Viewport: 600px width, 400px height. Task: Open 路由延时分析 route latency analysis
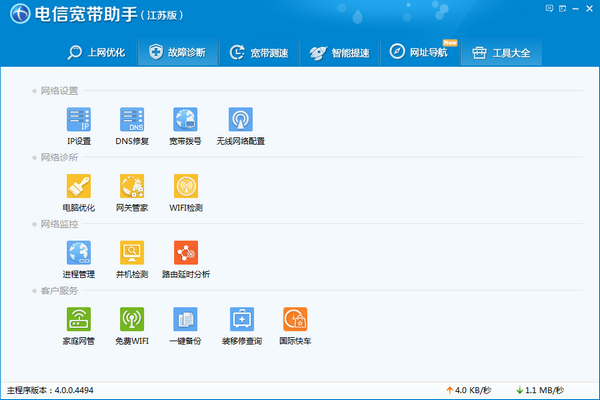[x=185, y=253]
